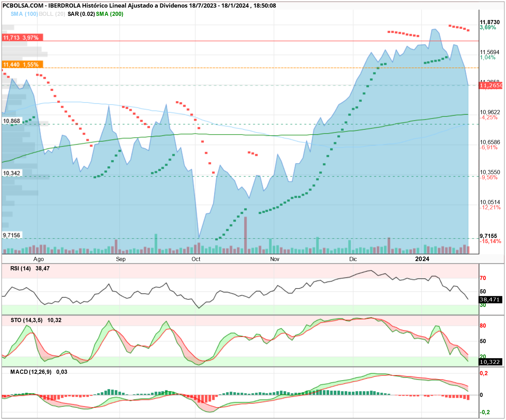Click the RSI (14) indicator label
506x420 pixels.
21,268
